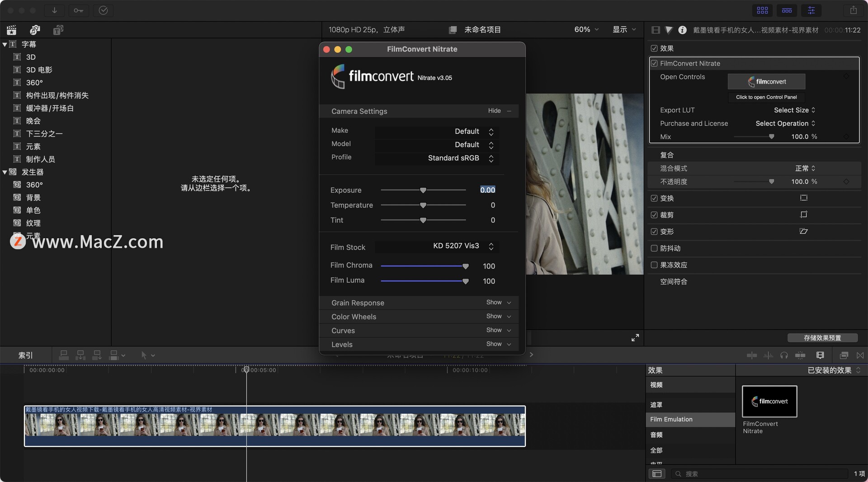This screenshot has height=482, width=868.
Task: Open clip appearance filmstrip icon
Action: coord(820,355)
